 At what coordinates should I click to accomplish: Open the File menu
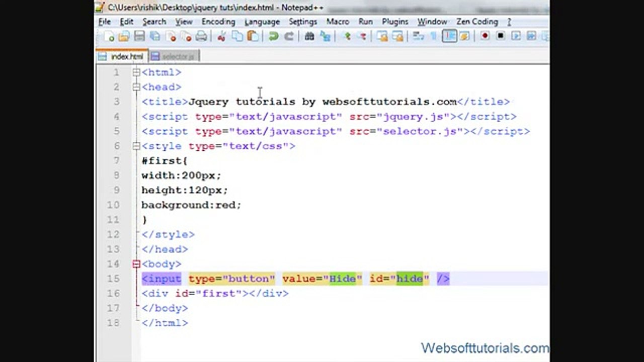[x=104, y=22]
